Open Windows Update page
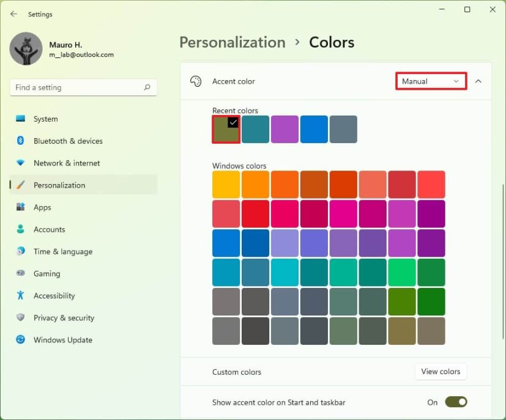The height and width of the screenshot is (420, 506). point(83,340)
